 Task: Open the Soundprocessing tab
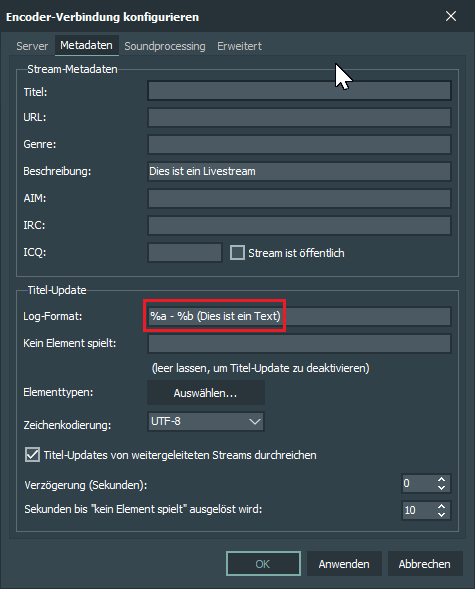pyautogui.click(x=165, y=46)
